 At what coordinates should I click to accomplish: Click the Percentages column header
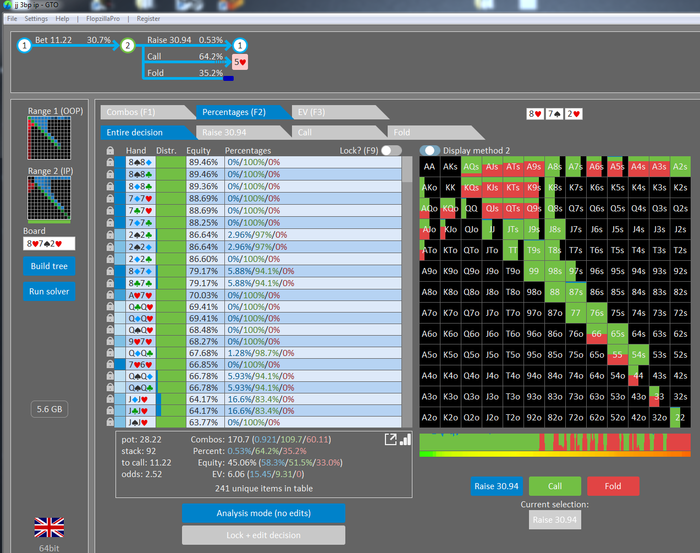[248, 150]
